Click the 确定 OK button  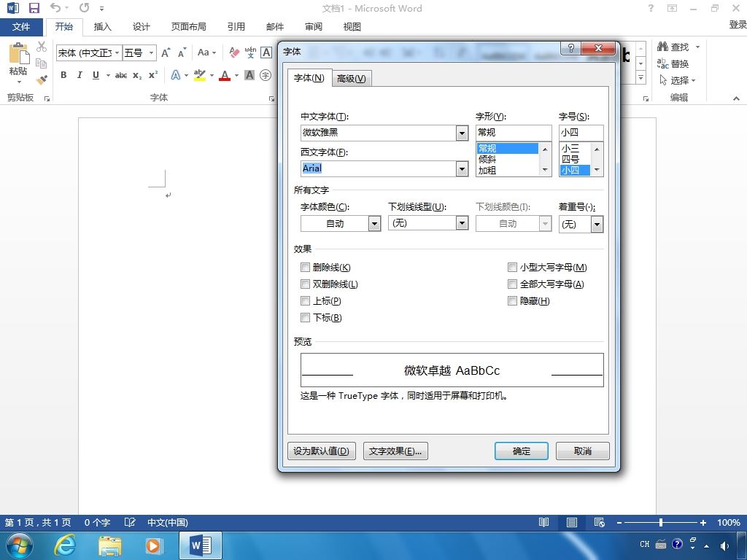(521, 451)
